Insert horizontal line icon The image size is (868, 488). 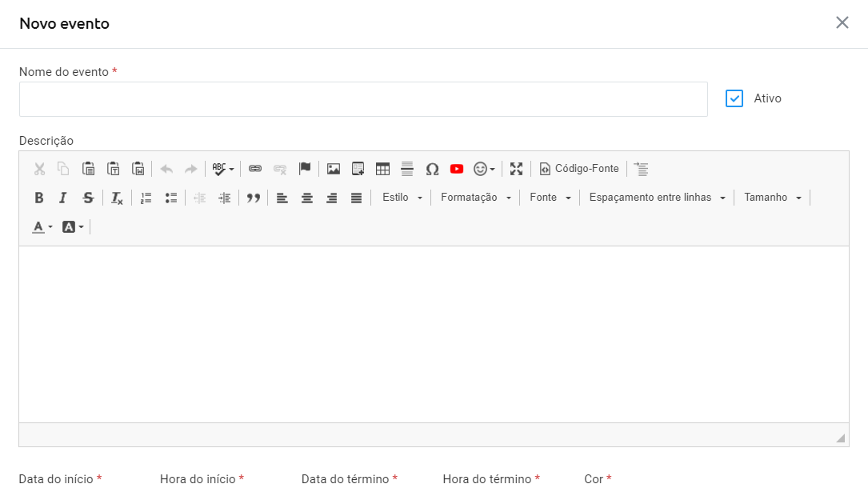[x=407, y=169]
